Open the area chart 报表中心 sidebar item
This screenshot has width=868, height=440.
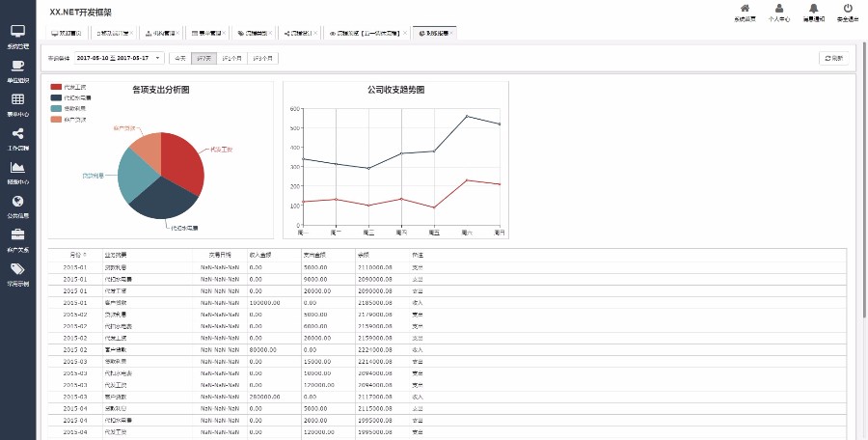17,173
